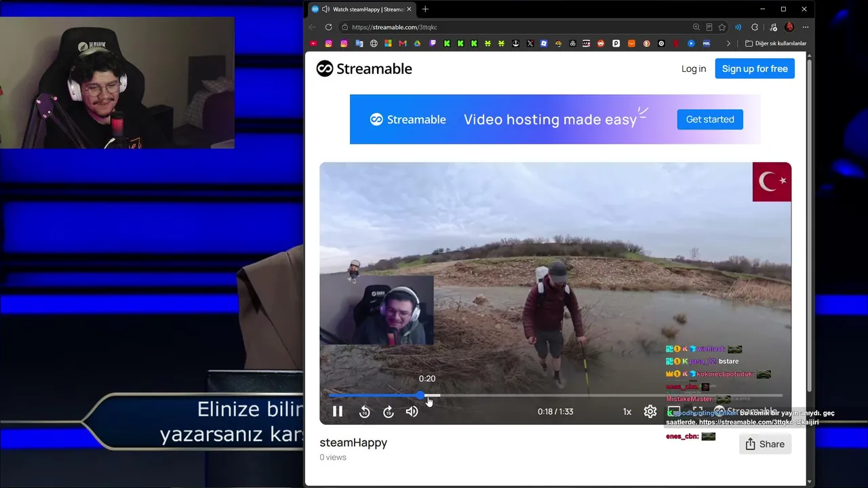Screen dimensions: 868x488
Task: Pause the Streamable video
Action: click(x=337, y=411)
